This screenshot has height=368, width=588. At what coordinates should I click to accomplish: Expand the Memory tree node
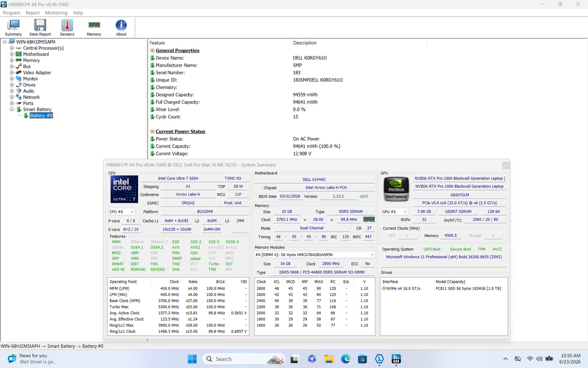tap(12, 60)
